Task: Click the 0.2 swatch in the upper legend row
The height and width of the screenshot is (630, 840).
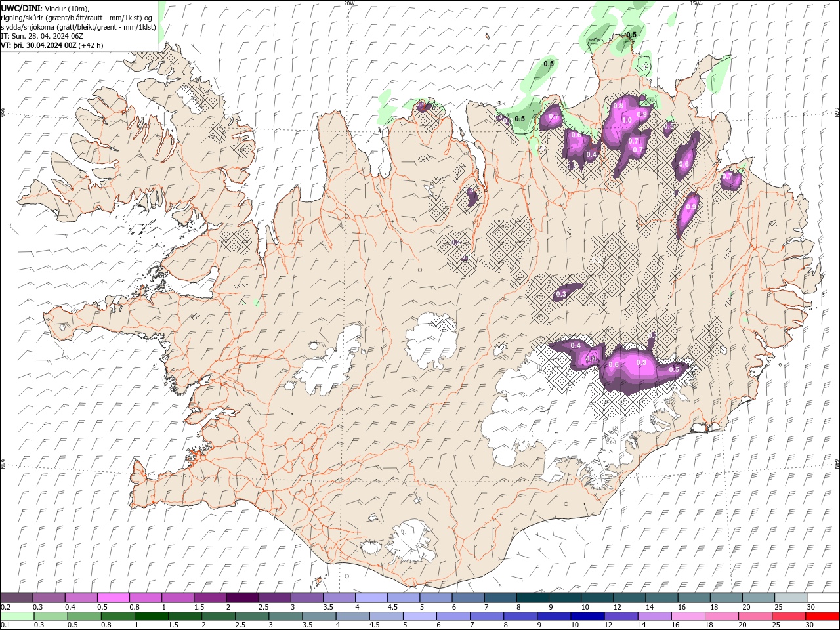Action: tap(16, 598)
